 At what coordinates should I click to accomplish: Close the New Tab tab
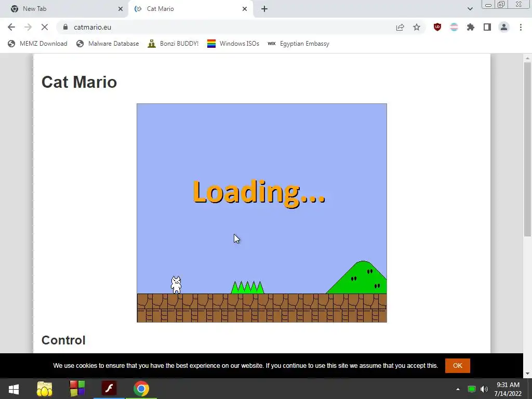[121, 9]
